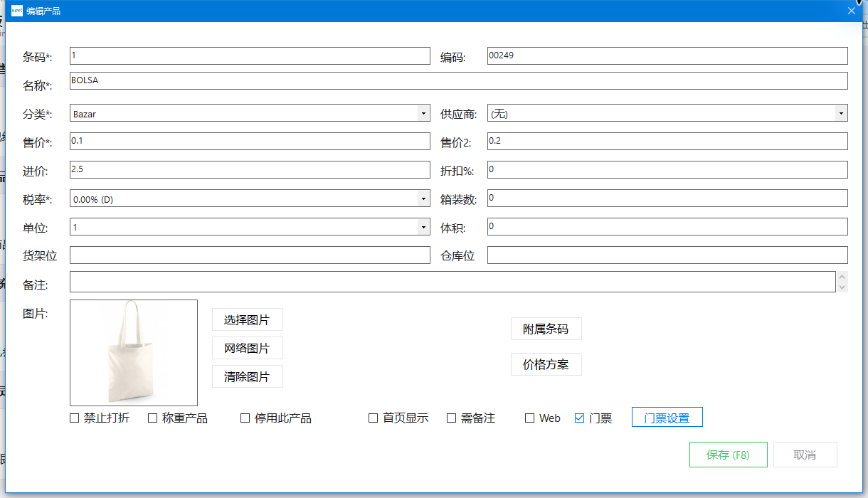The image size is (868, 498).
Task: Focus the 条码 input field
Action: [x=250, y=56]
